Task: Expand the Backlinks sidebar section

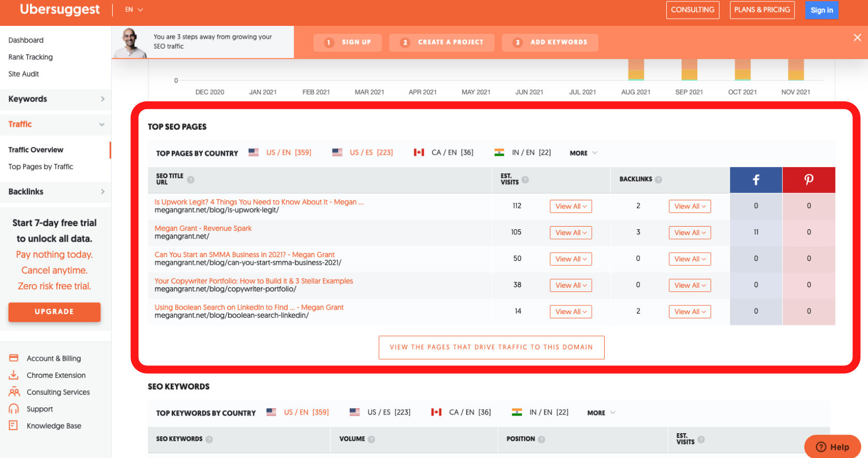Action: [55, 191]
